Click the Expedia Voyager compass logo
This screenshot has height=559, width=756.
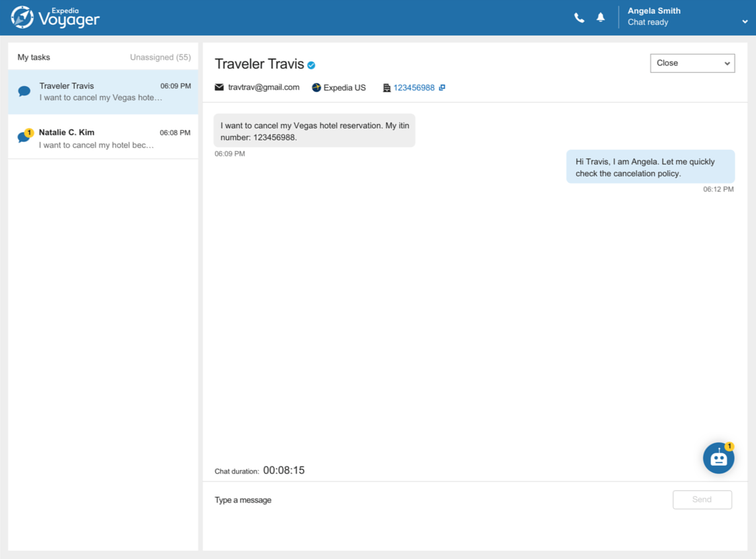point(22,17)
